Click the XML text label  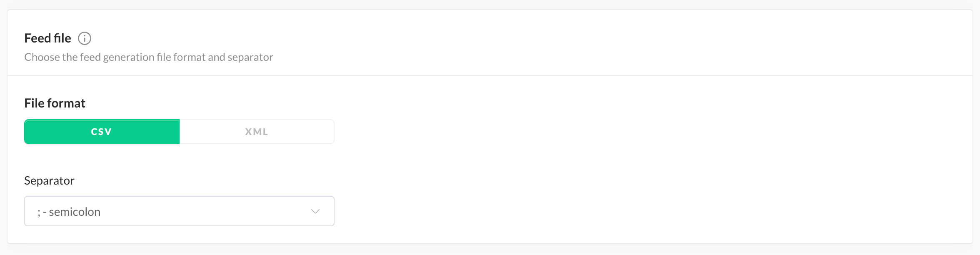(x=257, y=132)
